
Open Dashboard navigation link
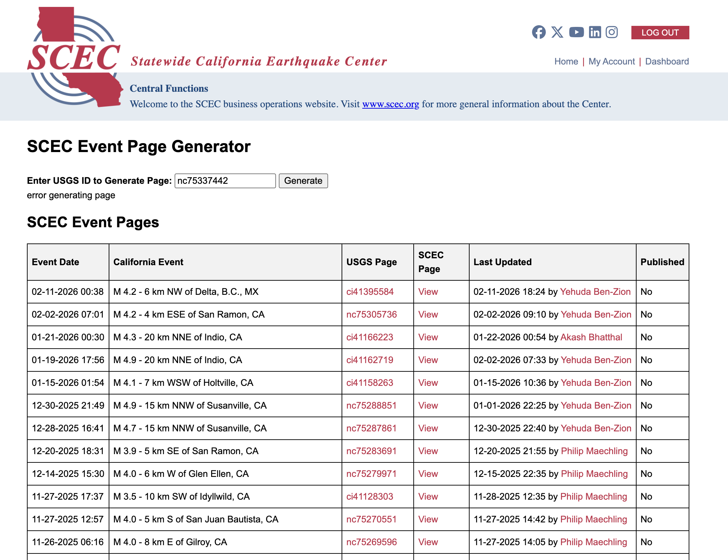(x=667, y=61)
